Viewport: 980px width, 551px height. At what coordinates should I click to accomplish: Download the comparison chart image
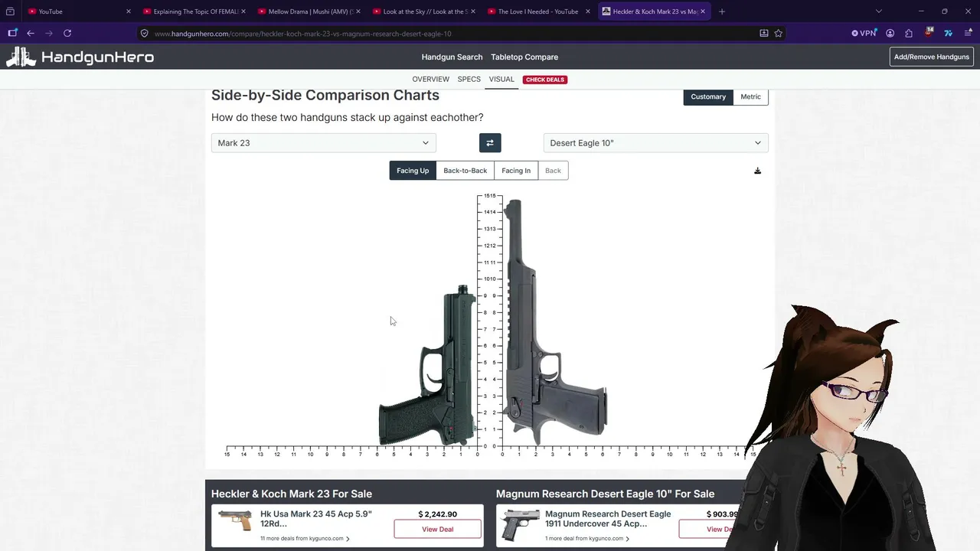click(x=757, y=171)
